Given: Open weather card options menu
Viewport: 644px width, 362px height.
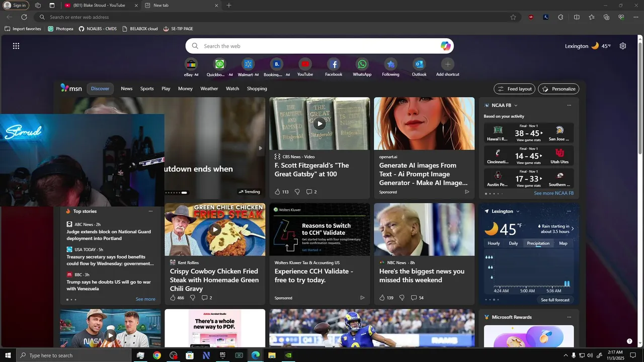Looking at the screenshot, I should point(569,211).
